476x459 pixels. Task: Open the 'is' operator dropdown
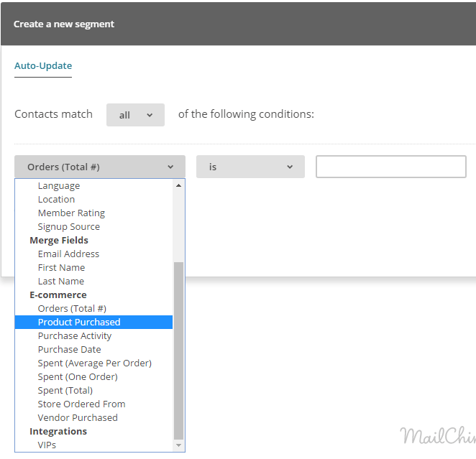(x=250, y=167)
